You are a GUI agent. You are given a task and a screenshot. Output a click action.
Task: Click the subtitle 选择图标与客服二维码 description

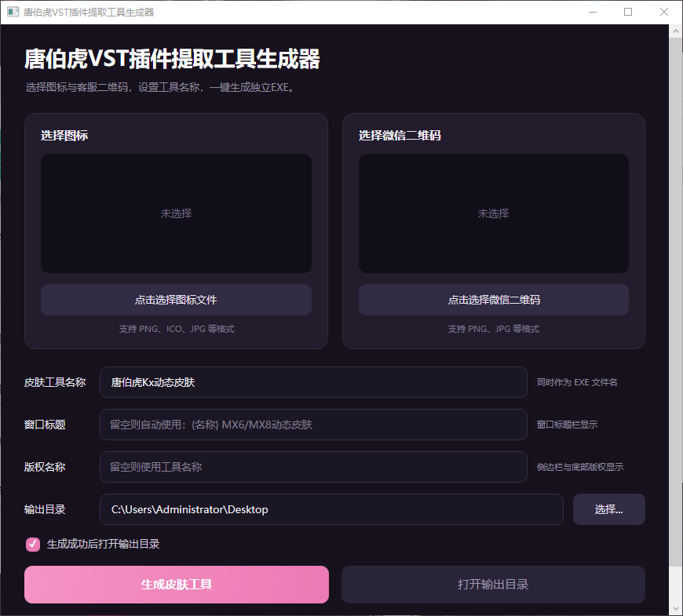point(161,87)
